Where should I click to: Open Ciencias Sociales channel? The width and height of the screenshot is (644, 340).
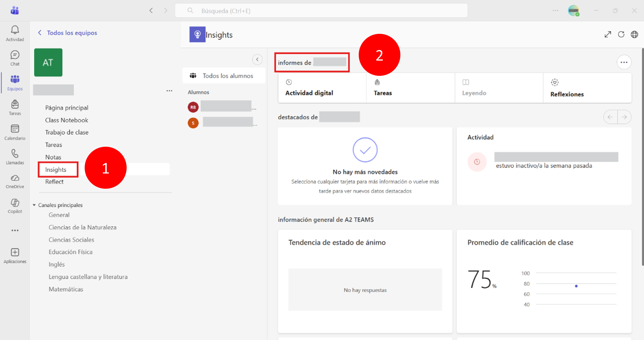tap(71, 240)
